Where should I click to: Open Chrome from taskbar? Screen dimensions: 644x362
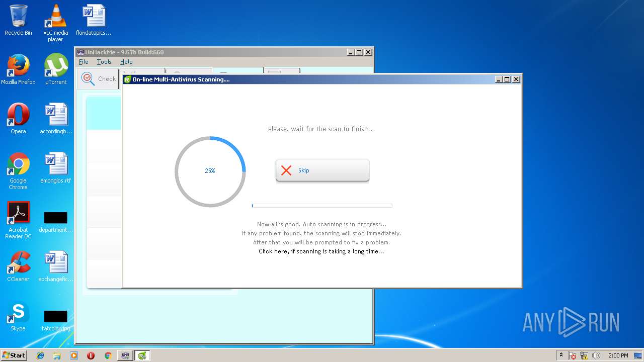pyautogui.click(x=108, y=355)
